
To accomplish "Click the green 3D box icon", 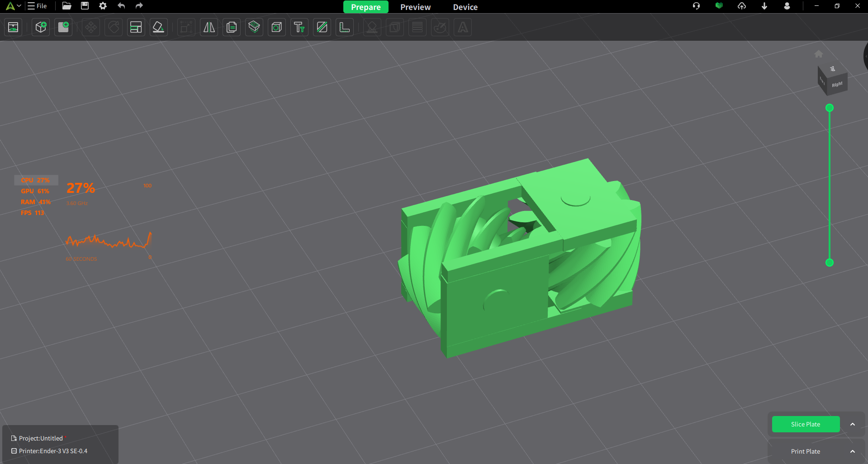I will [719, 6].
